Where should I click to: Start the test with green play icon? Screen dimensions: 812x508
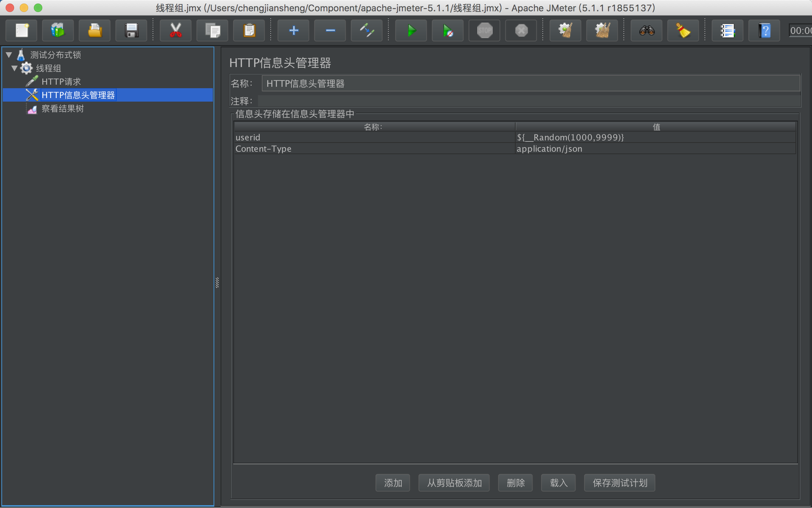[x=411, y=31]
